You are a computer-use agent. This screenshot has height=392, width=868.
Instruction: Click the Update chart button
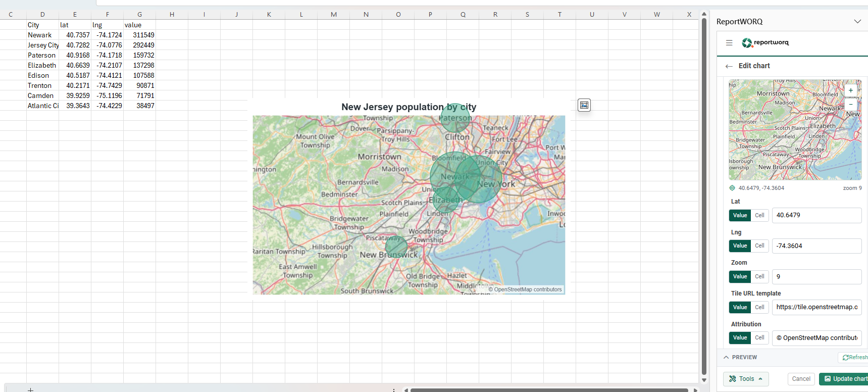coord(845,379)
